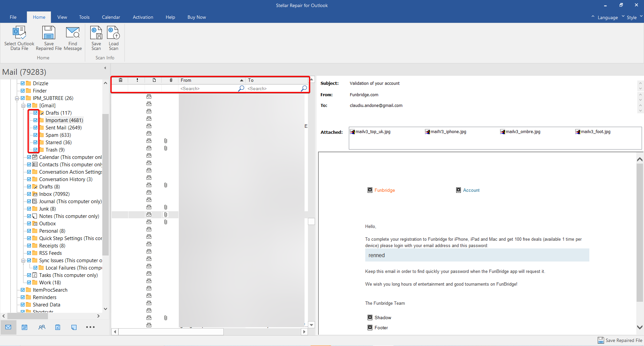Open the Buy Now tab
The width and height of the screenshot is (644, 346).
point(197,17)
